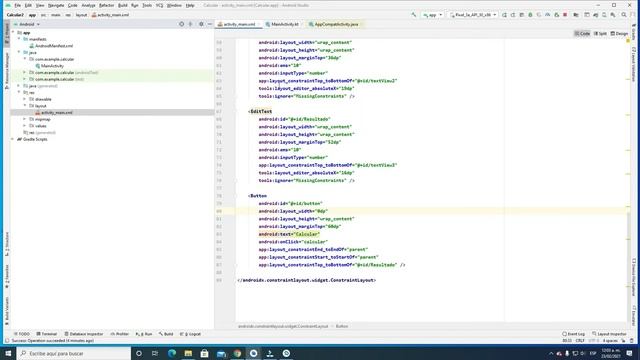Click the Attach Debugger icon in toolbar
640x360 pixels.
tap(556, 15)
